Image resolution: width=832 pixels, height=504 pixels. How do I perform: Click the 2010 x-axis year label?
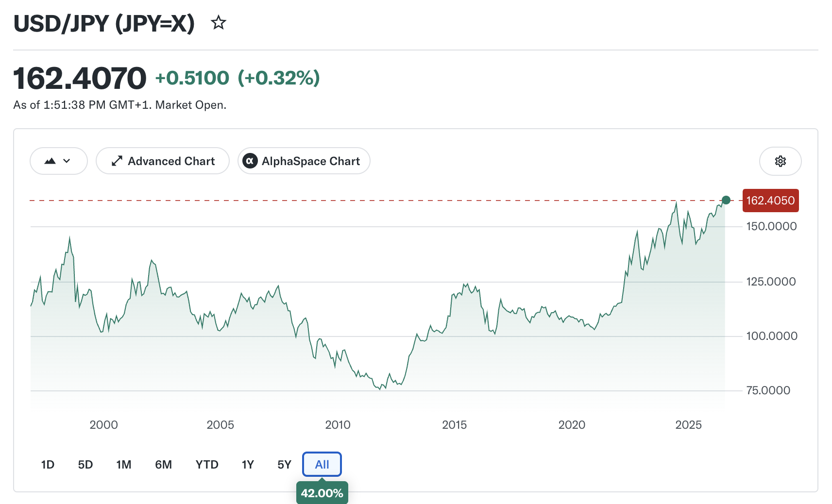click(338, 425)
